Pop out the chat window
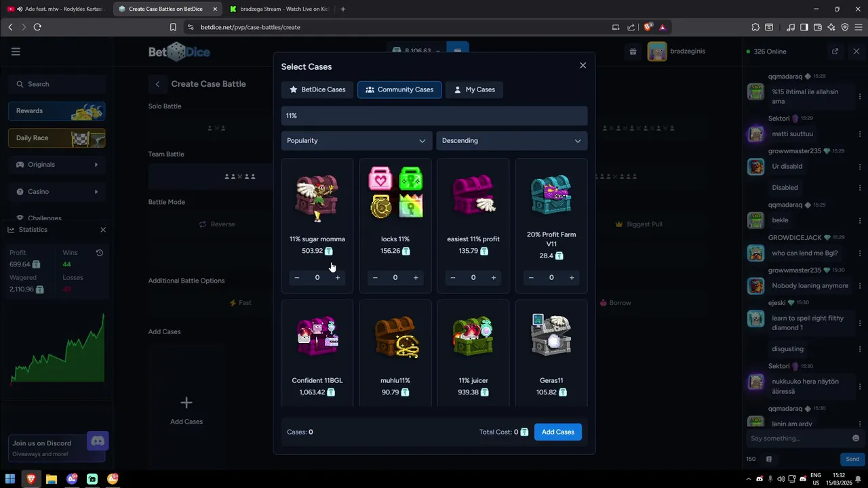The width and height of the screenshot is (868, 488). click(x=835, y=52)
